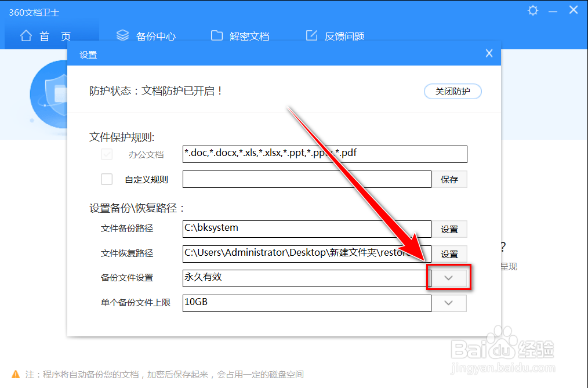This screenshot has height=388, width=588.
Task: Click the 360文档卫士 title text
Action: pyautogui.click(x=34, y=12)
